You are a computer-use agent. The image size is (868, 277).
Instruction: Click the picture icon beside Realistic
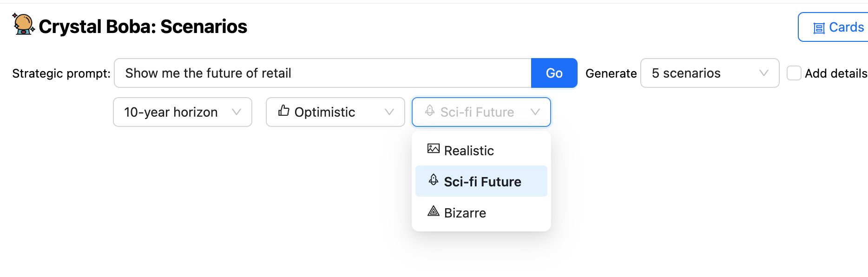433,149
